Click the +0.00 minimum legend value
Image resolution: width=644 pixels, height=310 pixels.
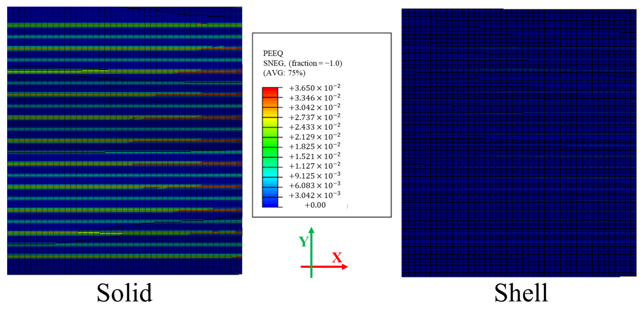click(x=315, y=205)
